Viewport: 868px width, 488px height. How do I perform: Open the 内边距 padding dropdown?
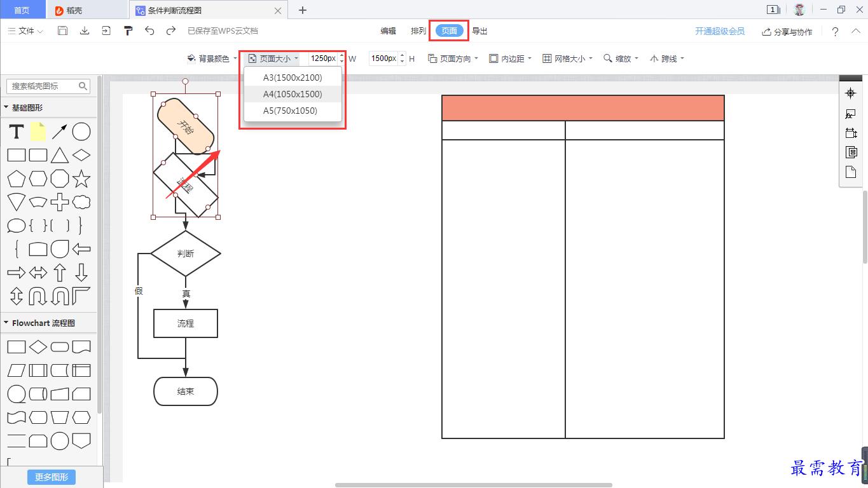(511, 58)
